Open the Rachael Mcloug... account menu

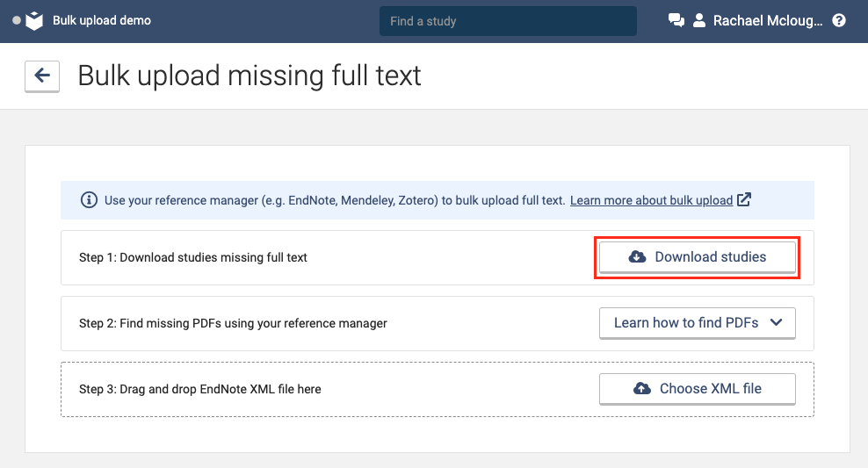(768, 20)
